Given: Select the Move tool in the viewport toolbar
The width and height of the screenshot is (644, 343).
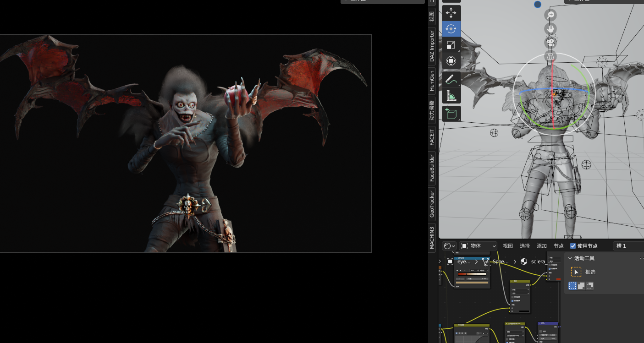Looking at the screenshot, I should coord(451,13).
